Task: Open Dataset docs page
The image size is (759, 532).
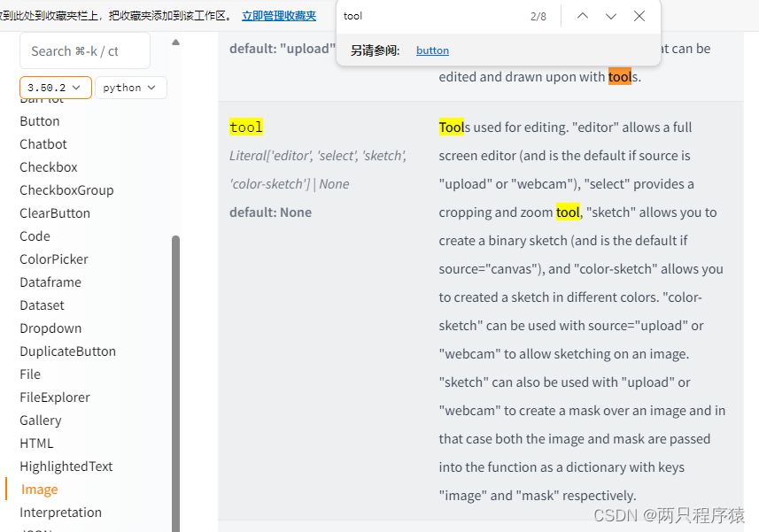Action: pyautogui.click(x=42, y=305)
